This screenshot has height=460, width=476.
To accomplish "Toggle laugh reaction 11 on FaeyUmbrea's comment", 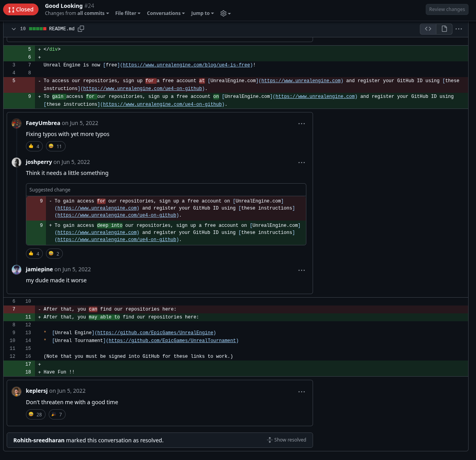I will [x=55, y=146].
